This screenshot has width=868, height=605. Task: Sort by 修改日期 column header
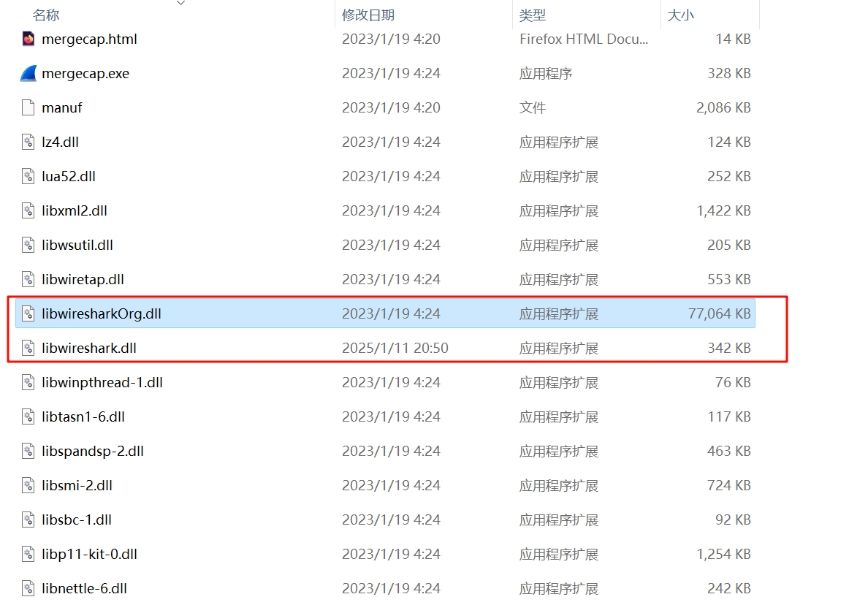368,15
